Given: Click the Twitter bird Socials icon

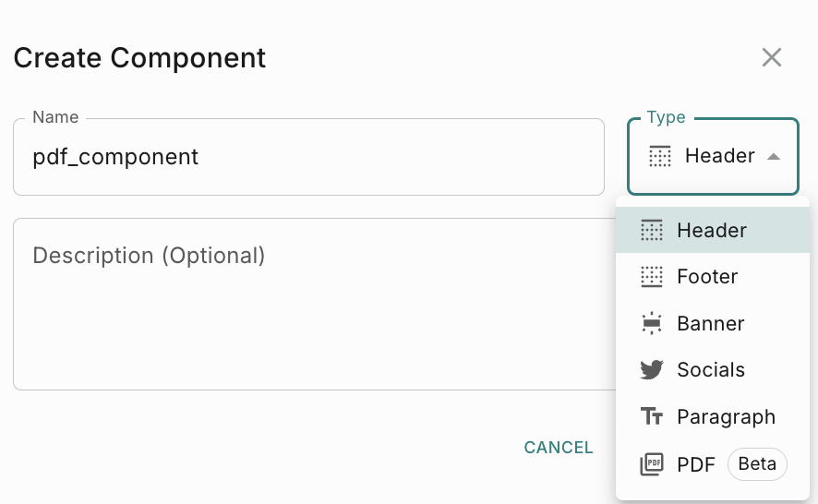Looking at the screenshot, I should click(x=652, y=370).
